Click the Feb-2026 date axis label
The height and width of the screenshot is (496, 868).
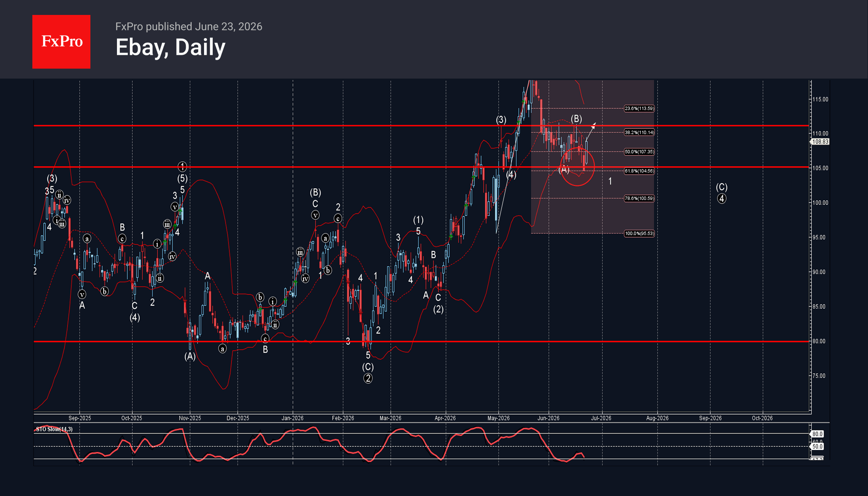click(x=343, y=418)
